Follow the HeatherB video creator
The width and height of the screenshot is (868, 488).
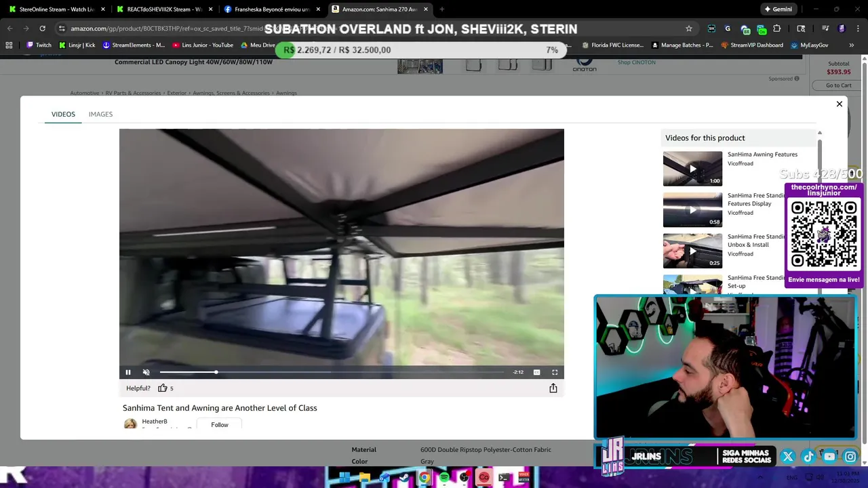point(220,425)
